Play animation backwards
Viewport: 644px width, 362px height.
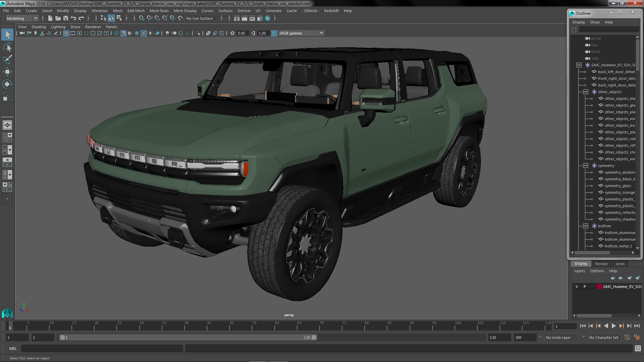pos(606,326)
